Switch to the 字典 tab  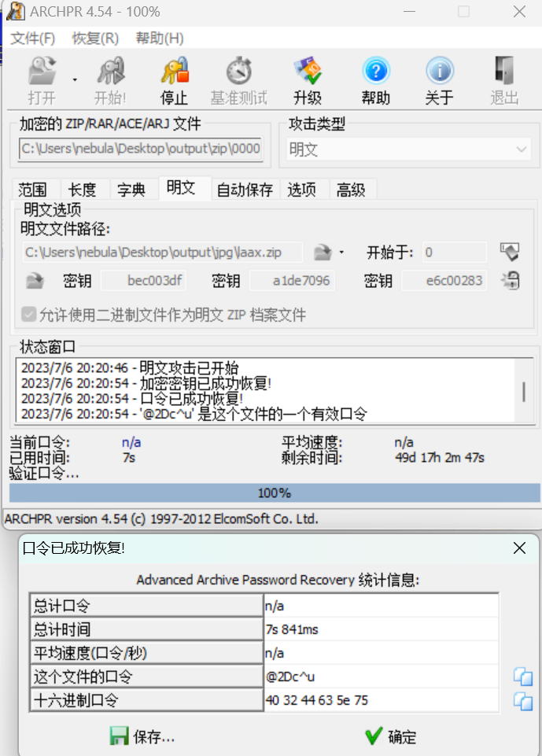[x=131, y=190]
